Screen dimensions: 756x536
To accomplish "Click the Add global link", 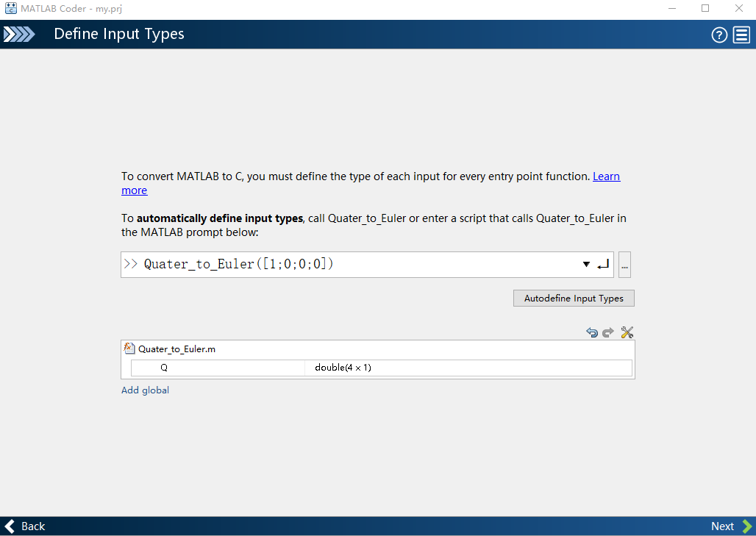I will pyautogui.click(x=145, y=390).
